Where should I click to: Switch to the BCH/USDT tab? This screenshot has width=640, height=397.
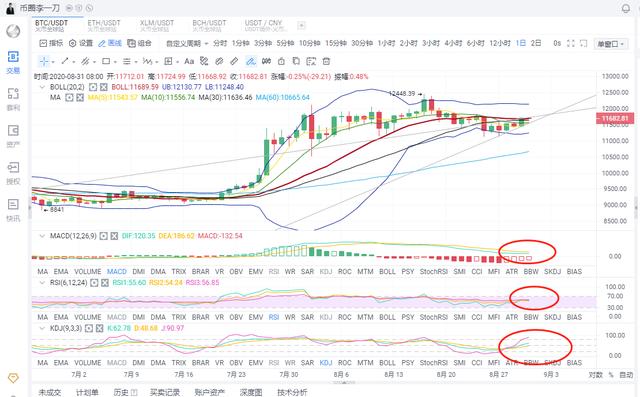click(209, 25)
